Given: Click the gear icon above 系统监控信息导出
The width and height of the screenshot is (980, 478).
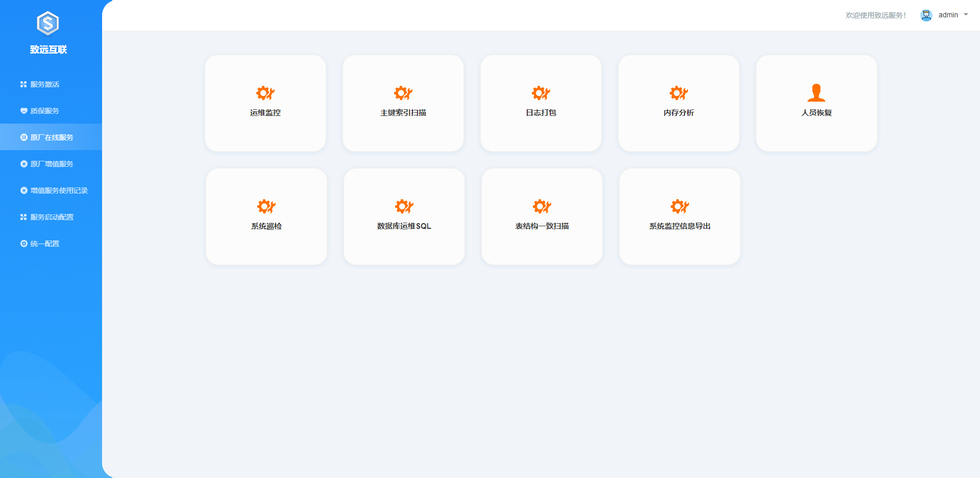Looking at the screenshot, I should (680, 206).
